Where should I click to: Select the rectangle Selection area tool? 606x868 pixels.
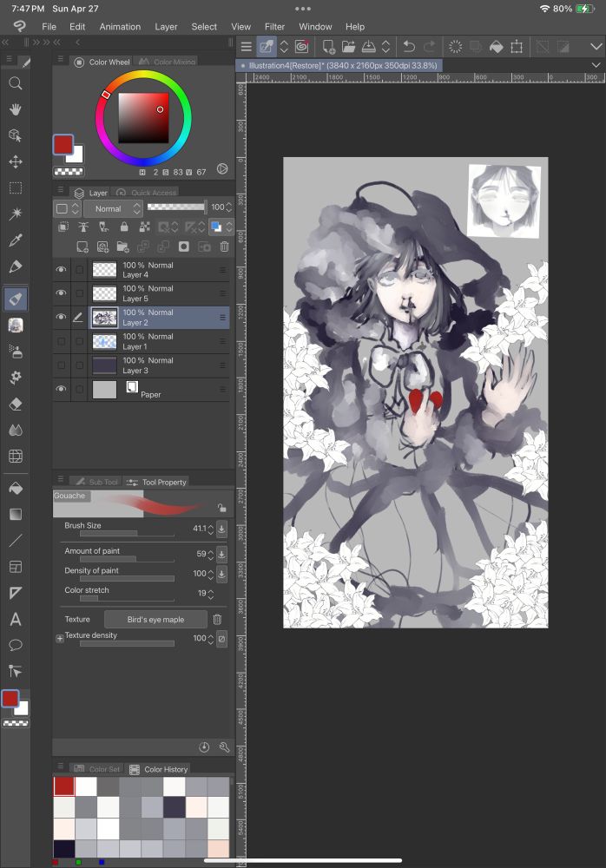tap(16, 187)
